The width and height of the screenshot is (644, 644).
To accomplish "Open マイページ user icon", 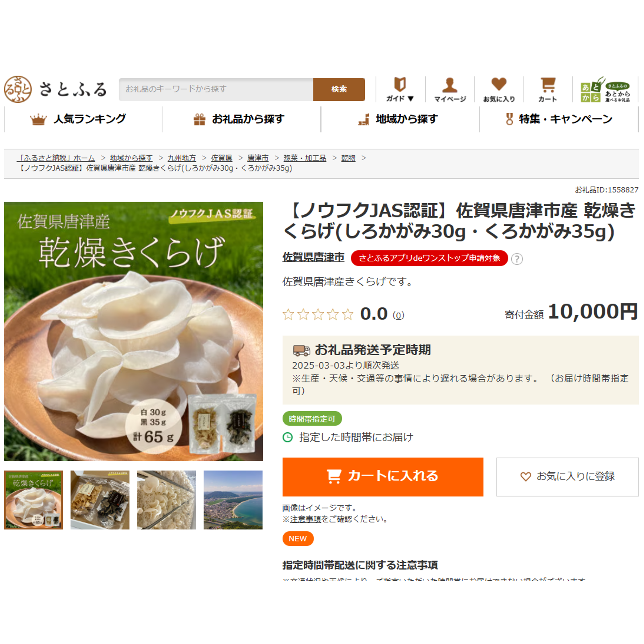I will point(450,89).
